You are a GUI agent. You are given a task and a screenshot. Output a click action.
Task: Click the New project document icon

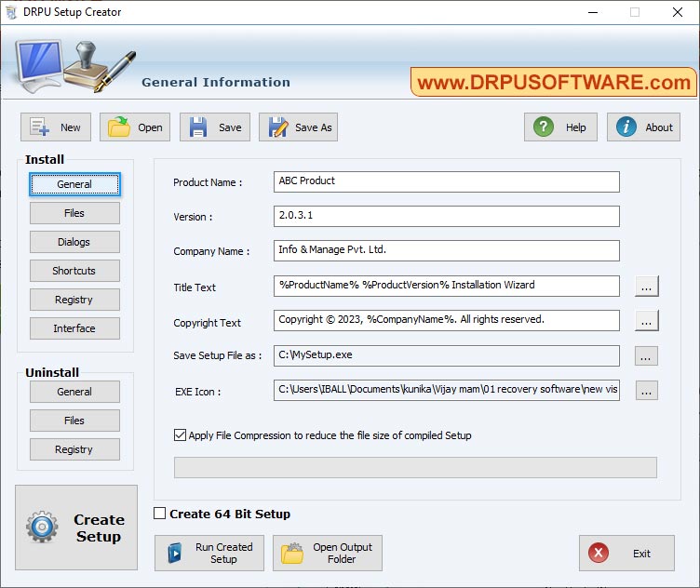[x=39, y=127]
